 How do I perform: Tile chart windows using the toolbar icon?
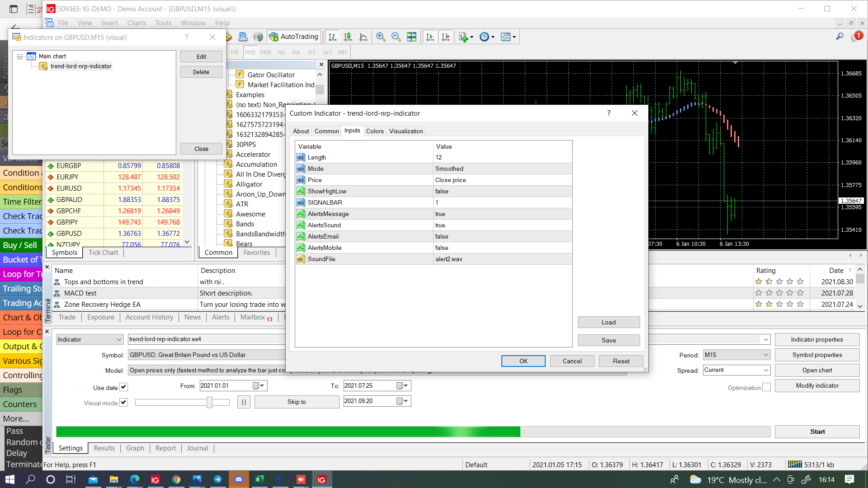tap(411, 37)
